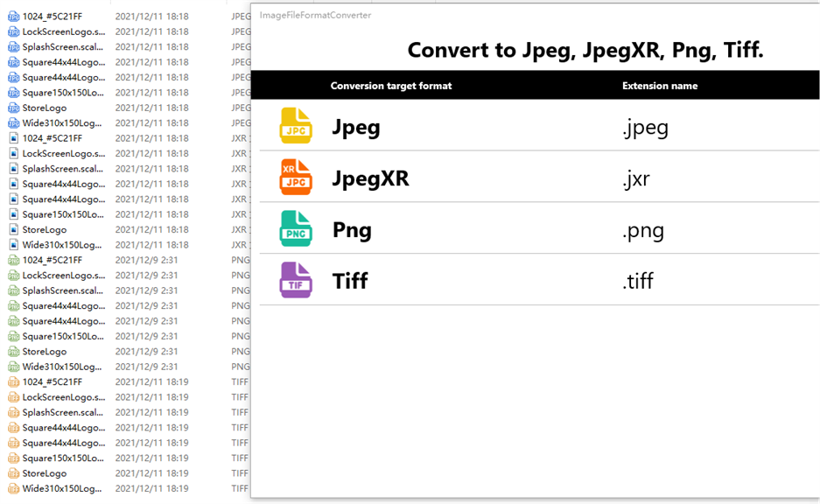Click the .jxr extension name
The image size is (820, 504).
636,178
